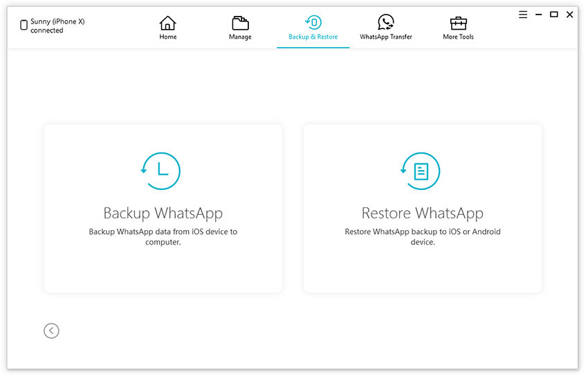
Task: Click the More Tools toolbox icon
Action: click(458, 23)
